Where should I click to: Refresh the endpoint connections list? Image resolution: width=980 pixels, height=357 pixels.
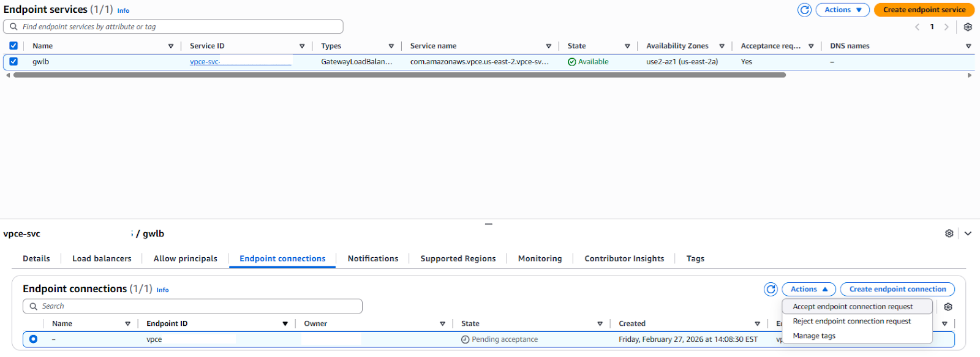tap(771, 289)
